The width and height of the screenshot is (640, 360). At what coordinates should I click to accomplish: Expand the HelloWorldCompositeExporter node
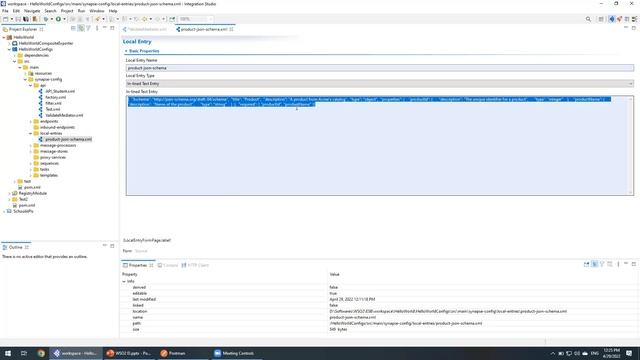point(9,43)
